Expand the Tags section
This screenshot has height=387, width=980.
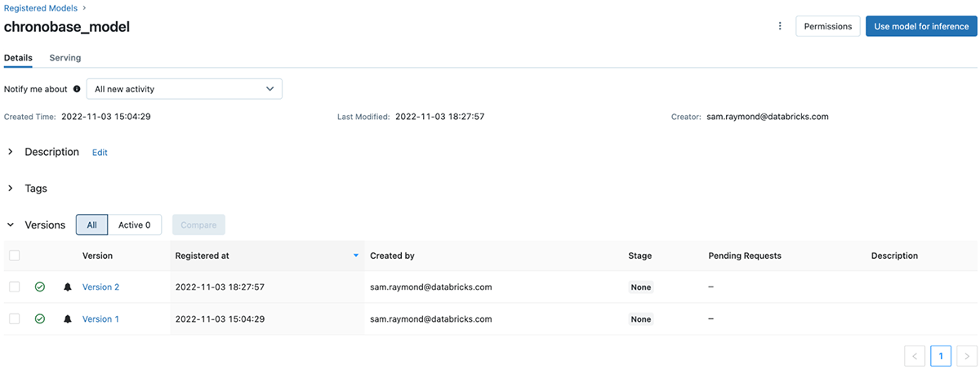click(11, 189)
